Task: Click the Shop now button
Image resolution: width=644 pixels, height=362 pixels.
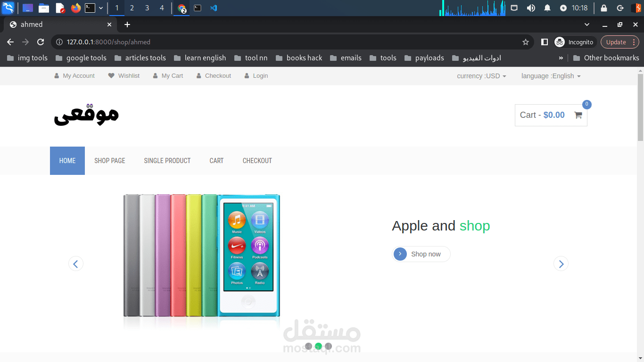Action: click(x=421, y=254)
